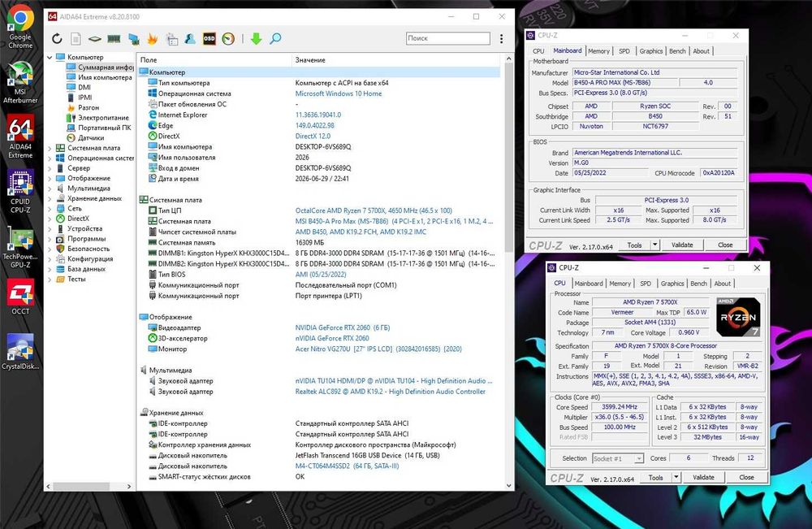
Task: Select Разгон tree item
Action: [83, 108]
